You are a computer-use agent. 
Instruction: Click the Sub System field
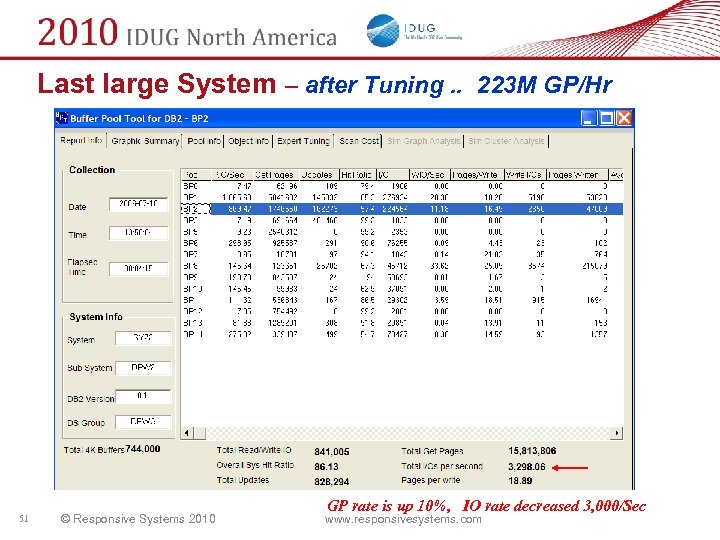tap(143, 368)
